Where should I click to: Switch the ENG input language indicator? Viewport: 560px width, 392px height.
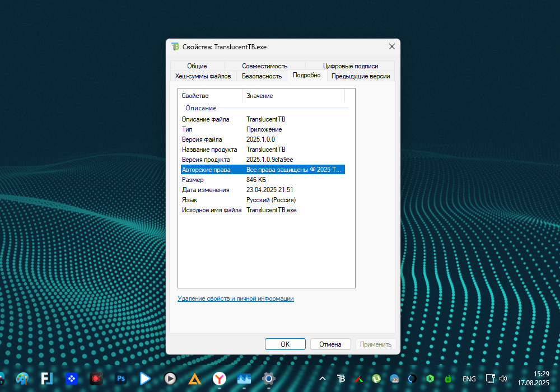(469, 379)
